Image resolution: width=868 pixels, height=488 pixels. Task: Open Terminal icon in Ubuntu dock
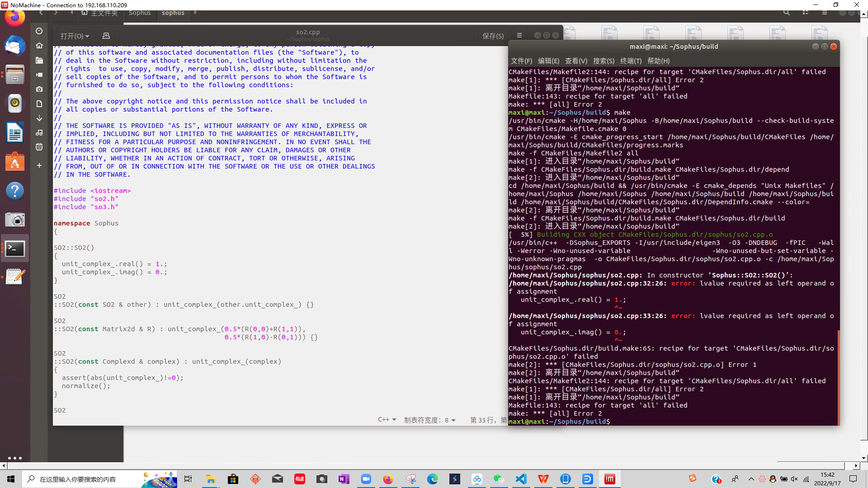click(x=15, y=249)
